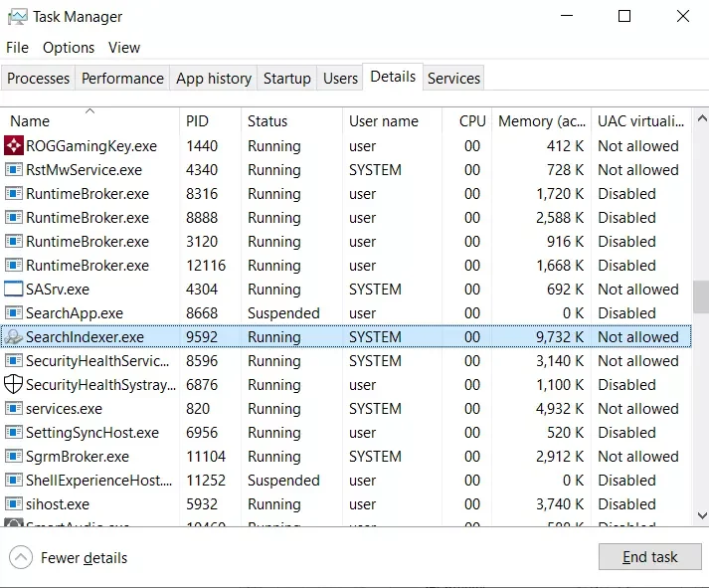709x588 pixels.
Task: Click the SecurityHealthService process icon
Action: (x=14, y=361)
